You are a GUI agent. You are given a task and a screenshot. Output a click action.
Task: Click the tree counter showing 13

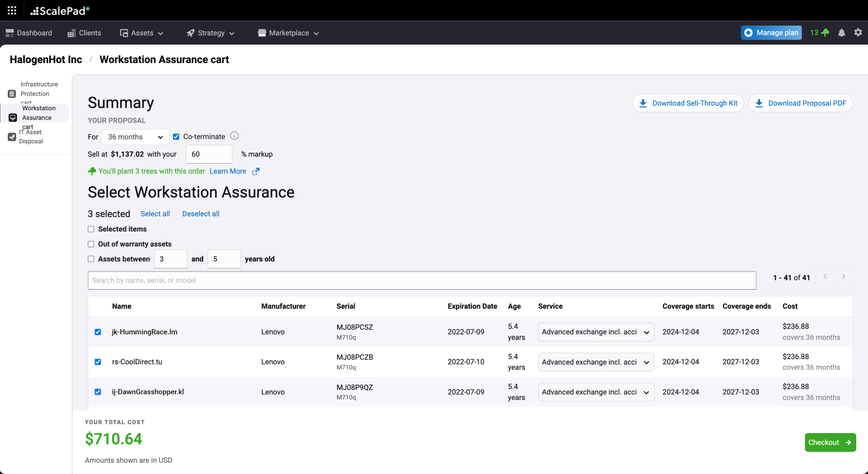pos(820,33)
